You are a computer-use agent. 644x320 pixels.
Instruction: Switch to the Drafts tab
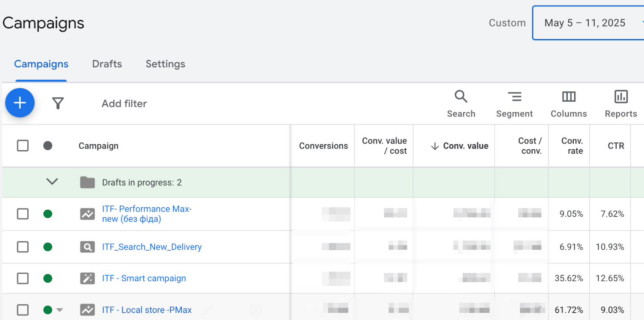107,64
